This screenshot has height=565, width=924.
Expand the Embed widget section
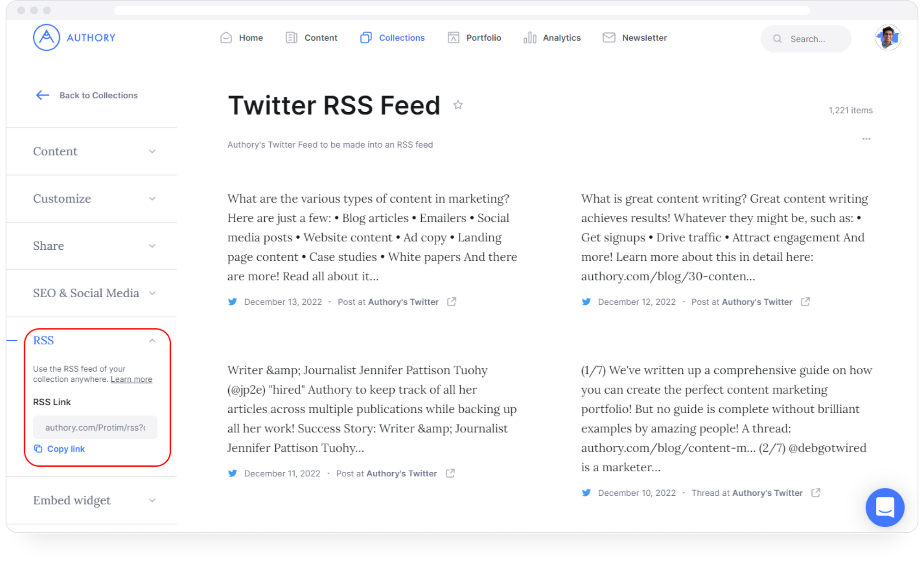pos(95,500)
